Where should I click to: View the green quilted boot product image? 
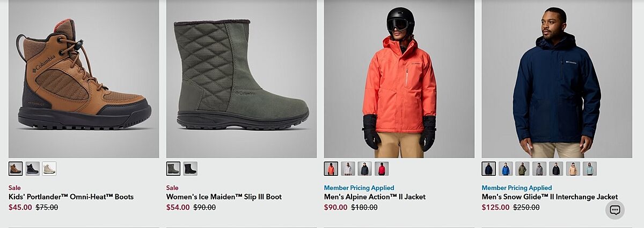(x=241, y=79)
